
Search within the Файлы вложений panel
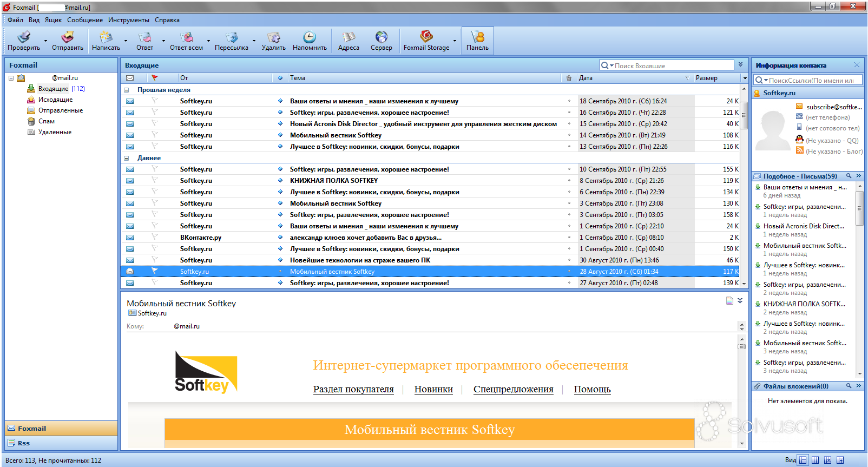[x=849, y=386]
